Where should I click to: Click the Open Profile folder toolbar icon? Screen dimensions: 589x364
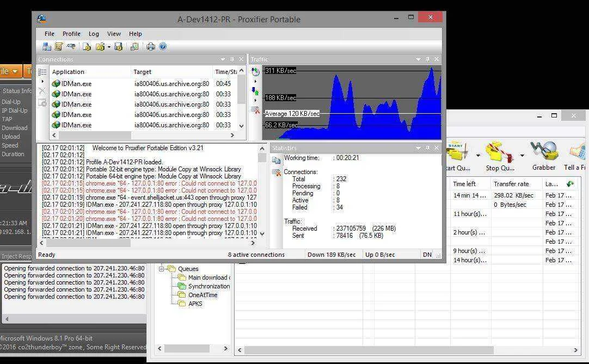100,47
